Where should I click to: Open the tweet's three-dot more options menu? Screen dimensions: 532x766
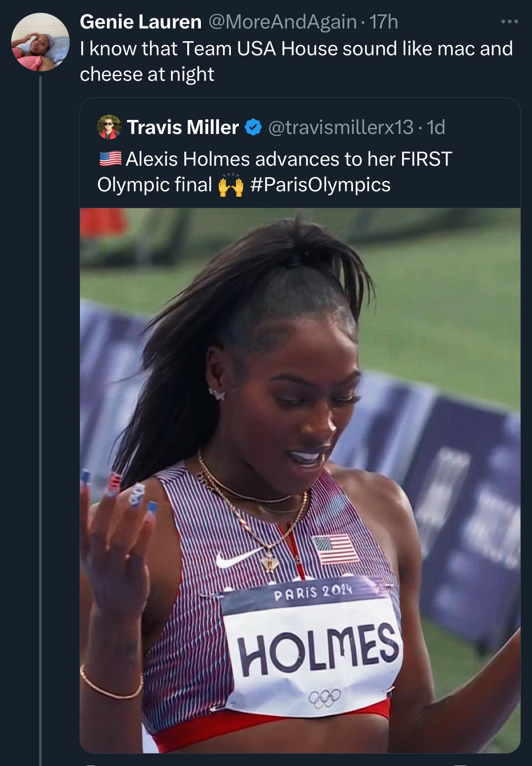pyautogui.click(x=509, y=22)
